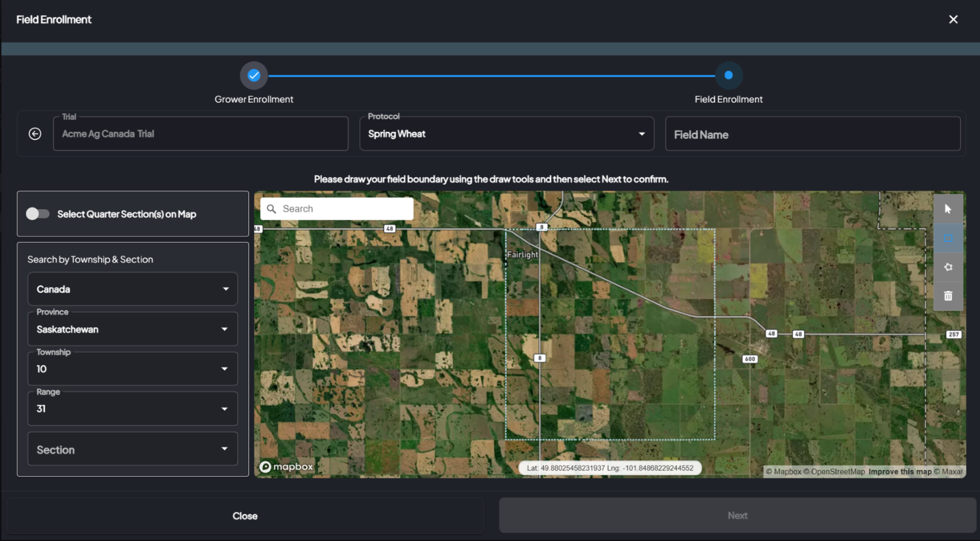Select the pointer tool on the map
Screen dimensions: 980x541
tap(948, 209)
